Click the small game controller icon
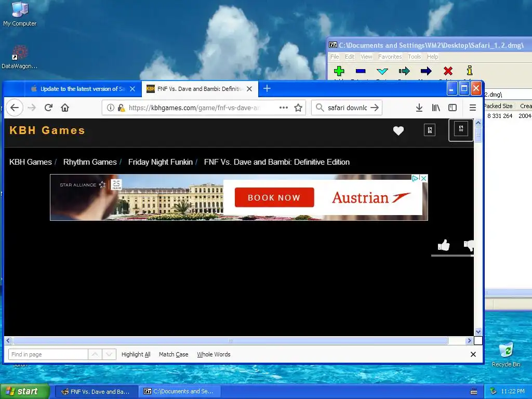This screenshot has height=399, width=532. 430,130
